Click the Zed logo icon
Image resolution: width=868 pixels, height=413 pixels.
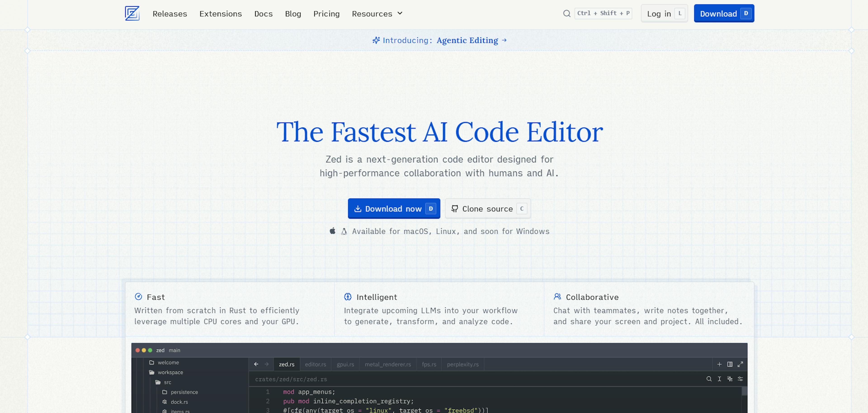132,14
